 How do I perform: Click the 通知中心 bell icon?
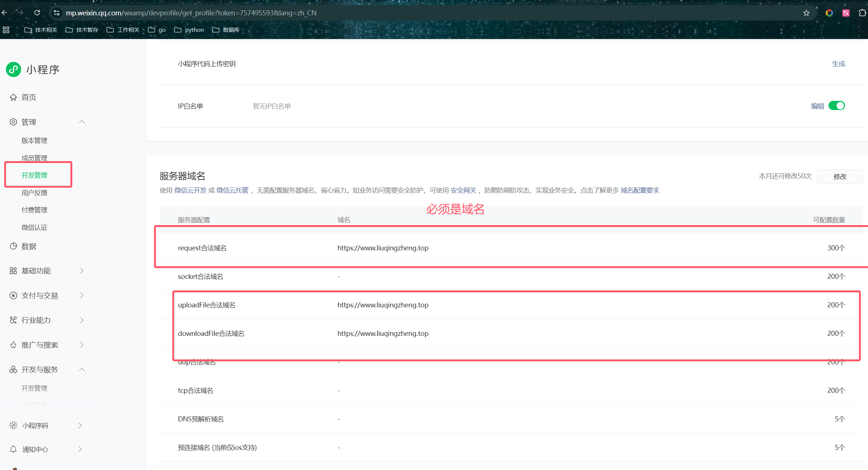[14, 449]
